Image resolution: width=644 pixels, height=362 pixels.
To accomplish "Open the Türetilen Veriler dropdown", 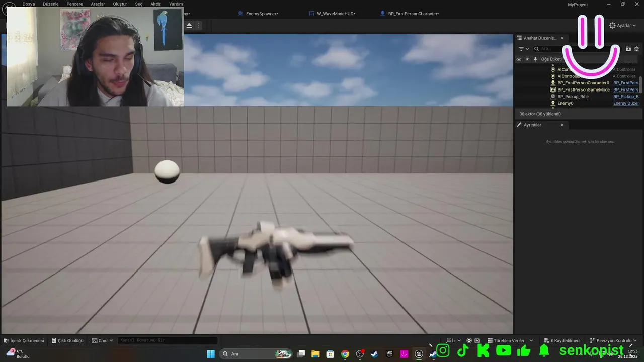I will [x=510, y=340].
